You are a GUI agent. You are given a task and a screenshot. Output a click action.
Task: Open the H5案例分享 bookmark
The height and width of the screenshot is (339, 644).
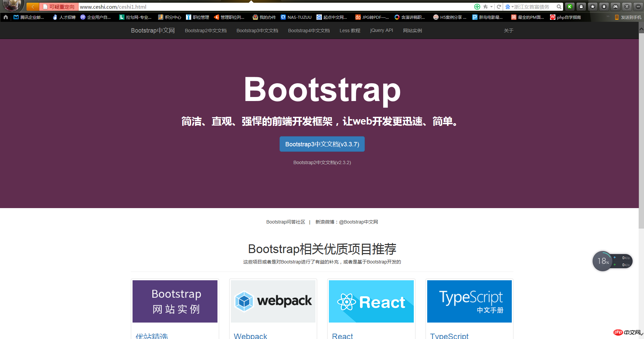click(450, 17)
